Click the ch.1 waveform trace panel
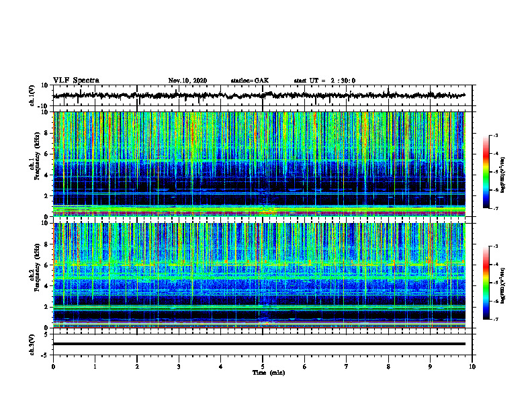The width and height of the screenshot is (532, 411). (263, 95)
